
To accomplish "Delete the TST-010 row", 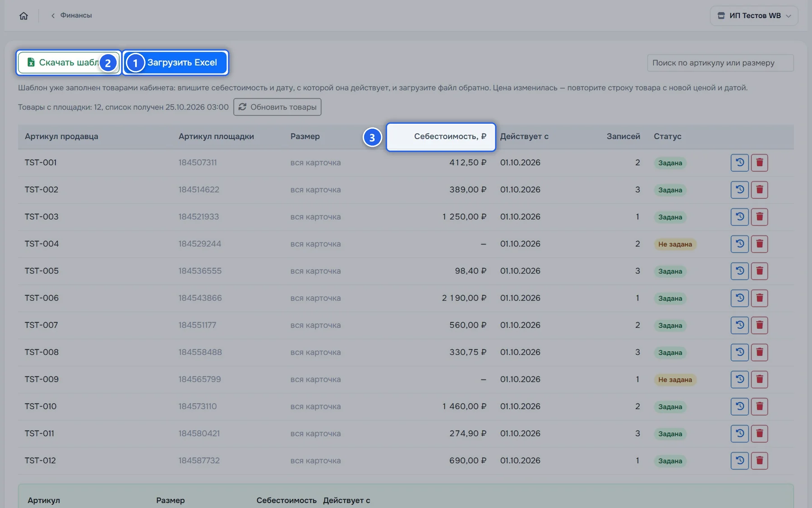I will pos(760,406).
